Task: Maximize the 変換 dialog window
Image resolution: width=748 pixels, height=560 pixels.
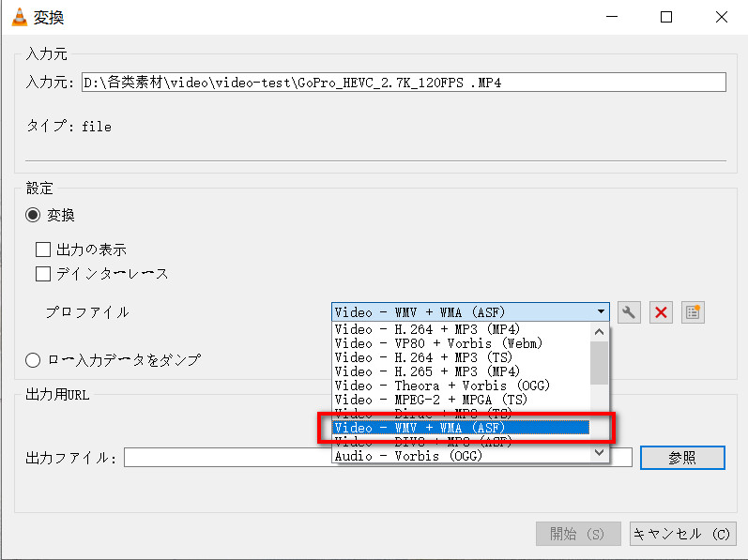Action: (666, 17)
